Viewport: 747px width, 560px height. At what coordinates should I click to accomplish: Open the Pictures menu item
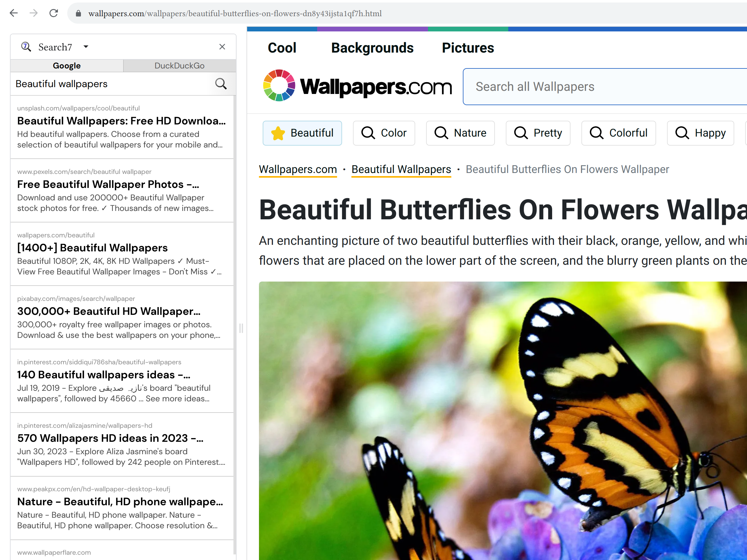pos(468,48)
